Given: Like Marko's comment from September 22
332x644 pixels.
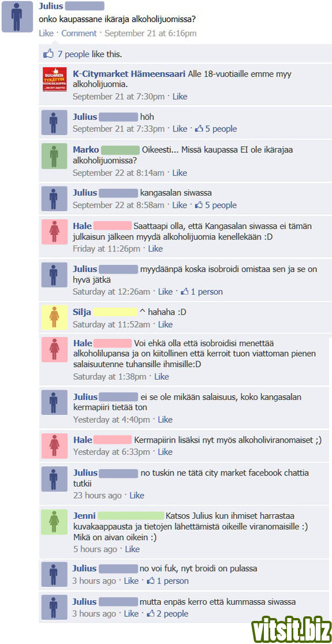Looking at the screenshot, I should (x=180, y=173).
